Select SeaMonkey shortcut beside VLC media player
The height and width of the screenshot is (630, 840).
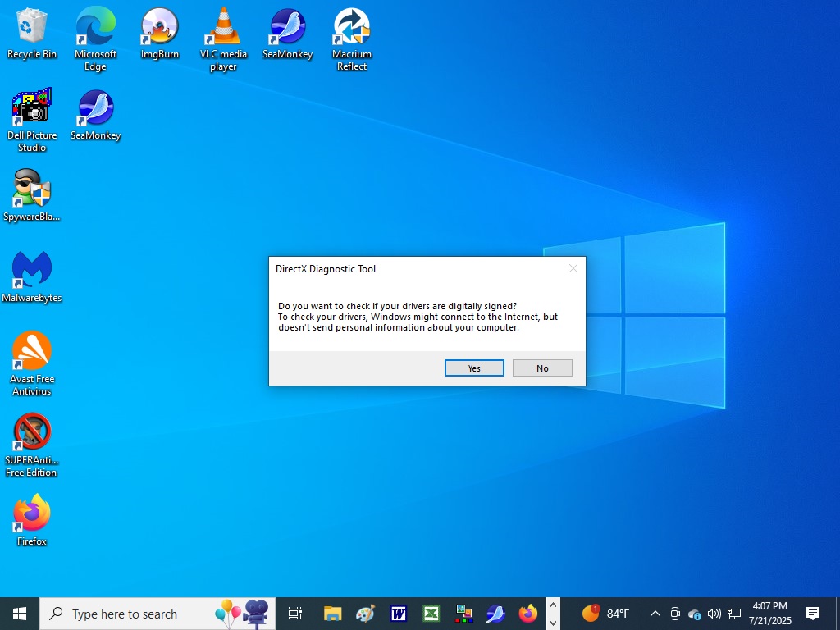[288, 34]
